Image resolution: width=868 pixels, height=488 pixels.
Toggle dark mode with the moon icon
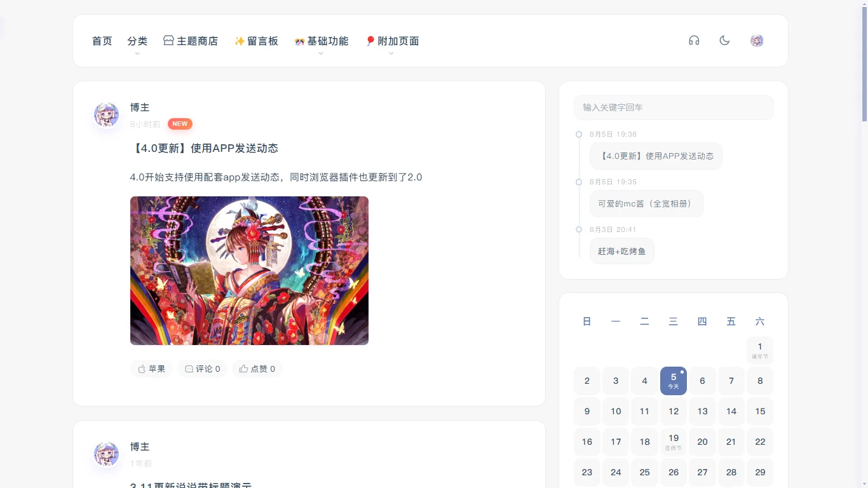pyautogui.click(x=724, y=41)
